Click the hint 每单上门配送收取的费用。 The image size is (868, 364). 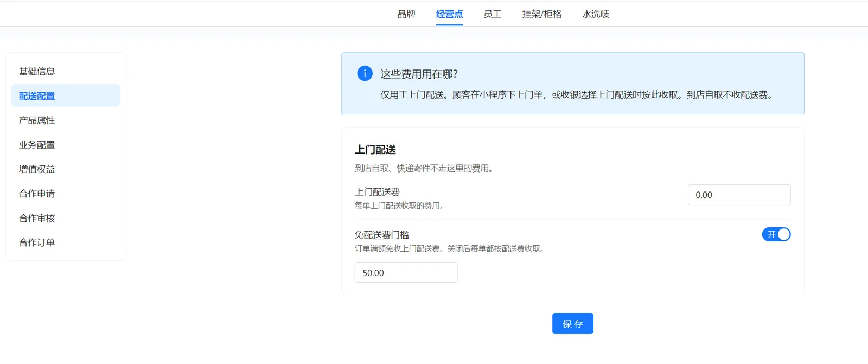pyautogui.click(x=401, y=206)
